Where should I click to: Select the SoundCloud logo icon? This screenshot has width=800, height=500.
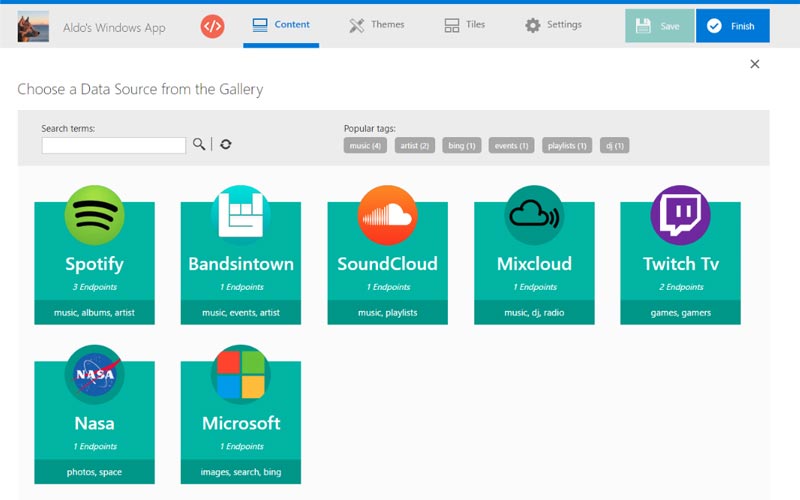click(x=387, y=215)
